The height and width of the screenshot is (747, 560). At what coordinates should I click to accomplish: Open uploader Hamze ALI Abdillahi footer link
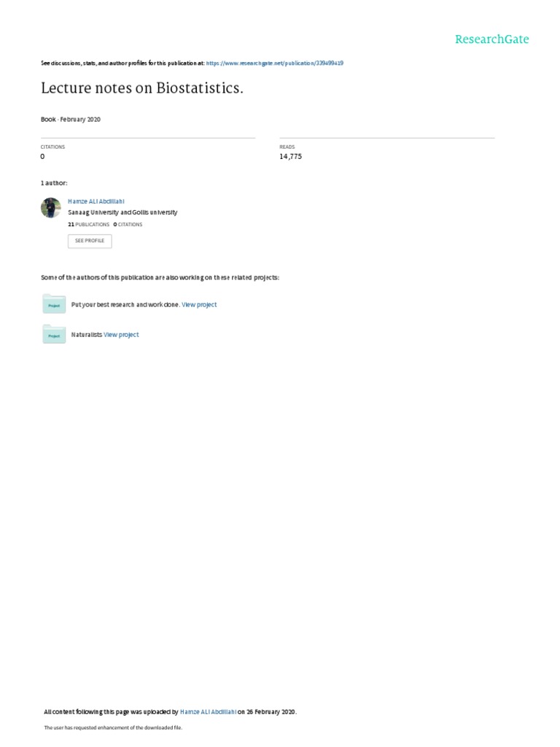(208, 712)
